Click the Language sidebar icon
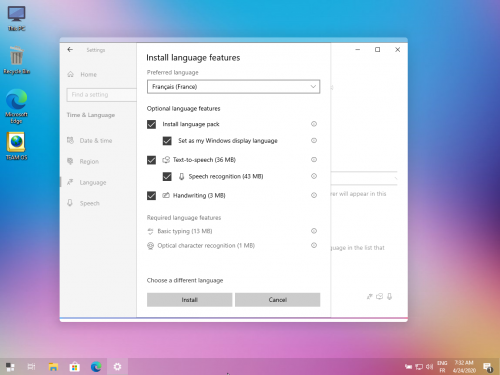 (x=70, y=182)
